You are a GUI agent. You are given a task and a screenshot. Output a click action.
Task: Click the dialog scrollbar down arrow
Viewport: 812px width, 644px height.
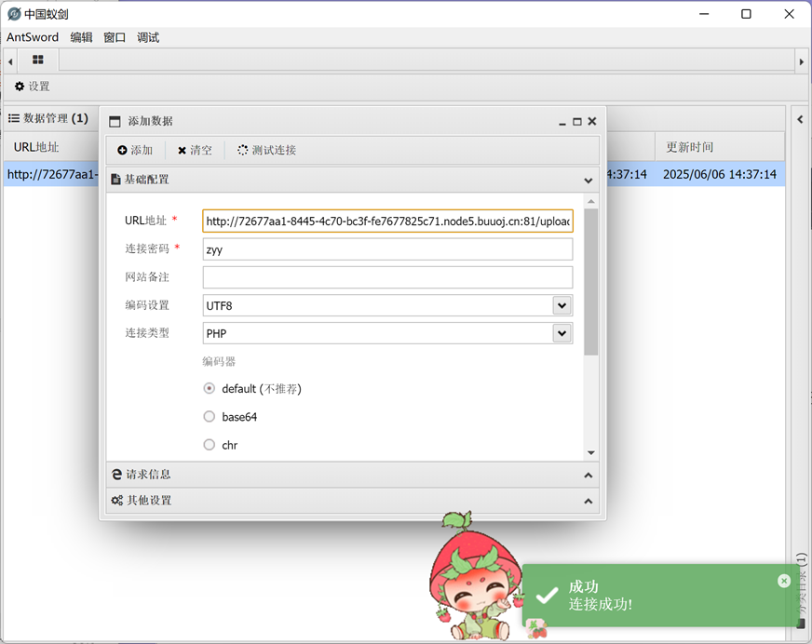(591, 453)
